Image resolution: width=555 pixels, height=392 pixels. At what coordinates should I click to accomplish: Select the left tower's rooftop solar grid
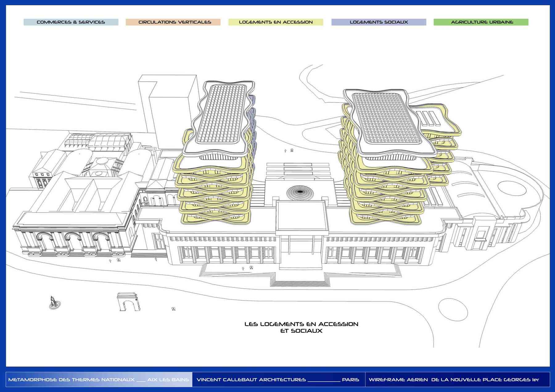click(222, 114)
